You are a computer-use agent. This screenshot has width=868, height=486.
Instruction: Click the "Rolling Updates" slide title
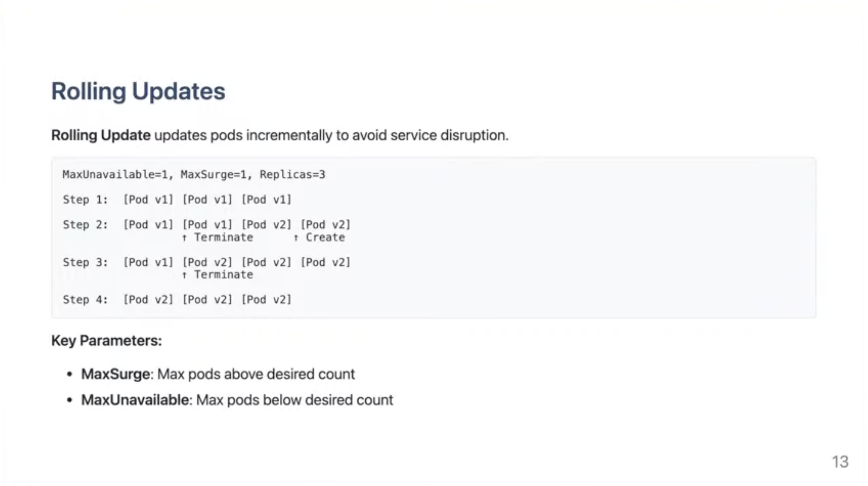(x=138, y=91)
